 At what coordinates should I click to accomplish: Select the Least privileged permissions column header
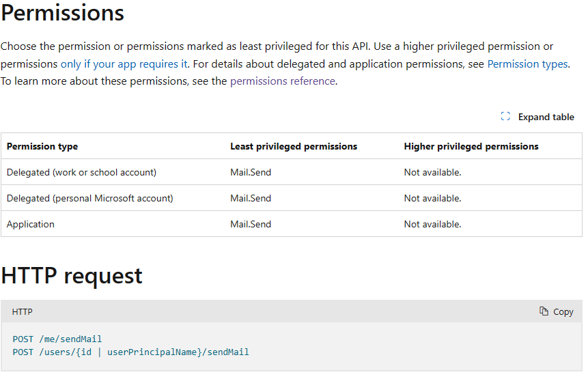(x=294, y=147)
